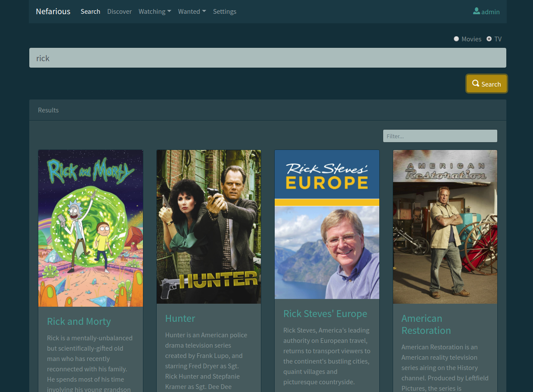Click the Rick and Morty description text

click(x=90, y=364)
